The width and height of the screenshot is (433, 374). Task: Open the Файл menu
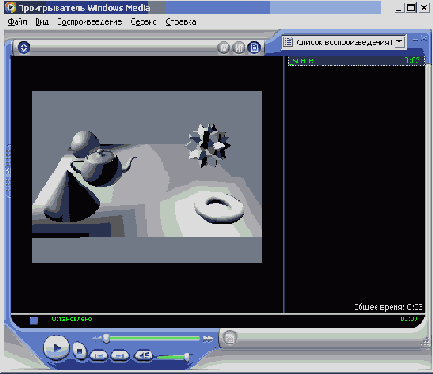coord(17,22)
